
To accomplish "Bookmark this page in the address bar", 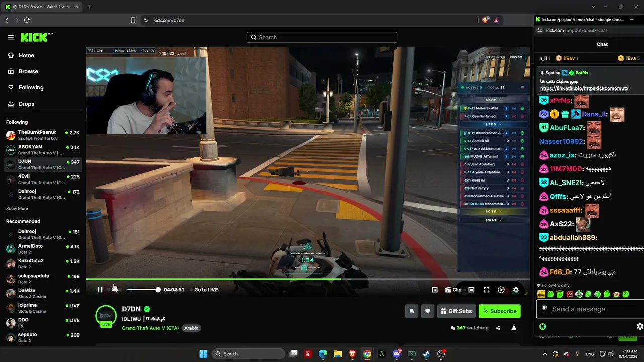I will tap(133, 20).
